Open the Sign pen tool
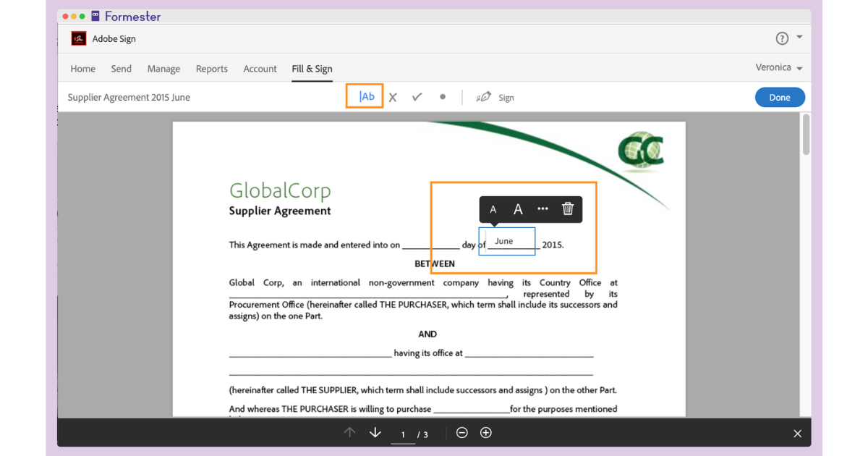 point(495,97)
